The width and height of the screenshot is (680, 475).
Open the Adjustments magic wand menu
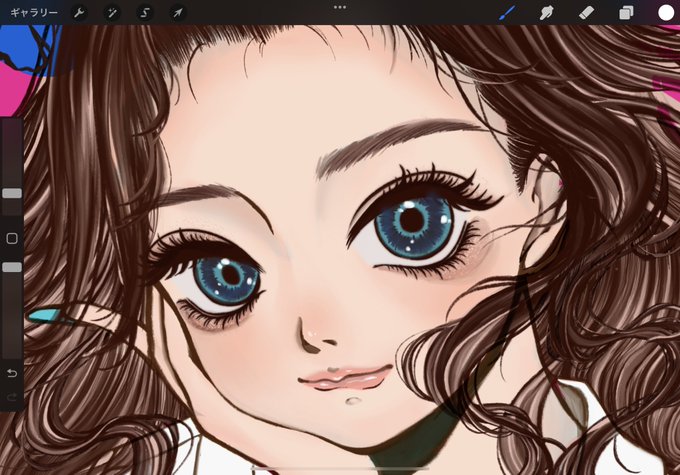(x=112, y=13)
